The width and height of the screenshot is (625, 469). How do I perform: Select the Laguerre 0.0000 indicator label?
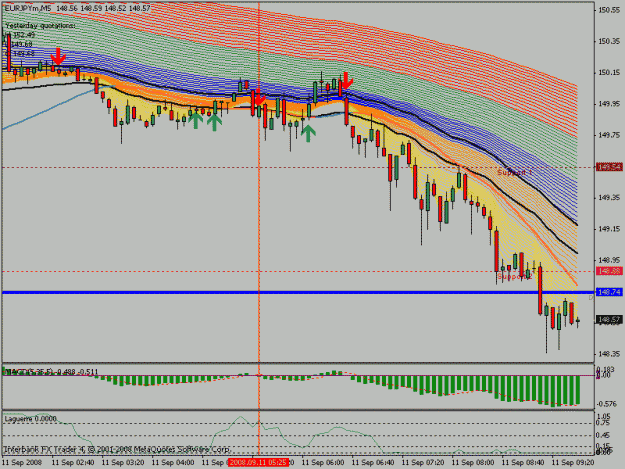[x=31, y=419]
